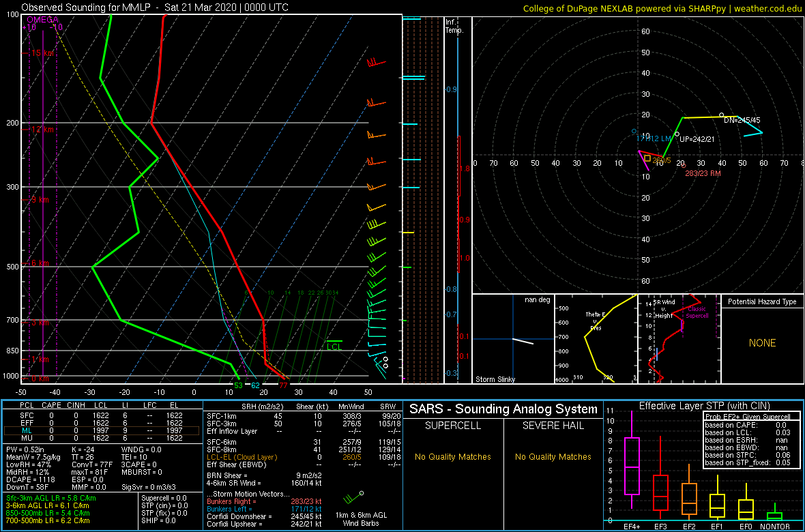Viewport: 805px width, 532px height.
Task: Click the yellow square marker on the hodograph
Action: point(648,159)
